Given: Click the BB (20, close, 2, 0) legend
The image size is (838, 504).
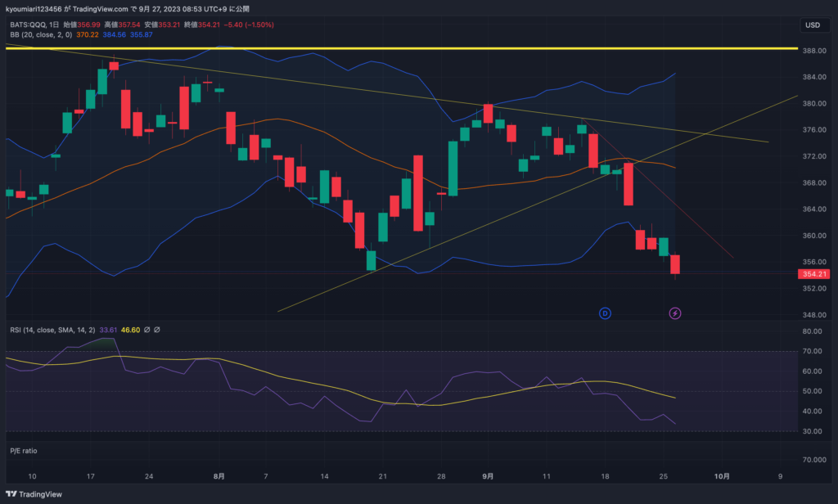Looking at the screenshot, I should (x=41, y=34).
